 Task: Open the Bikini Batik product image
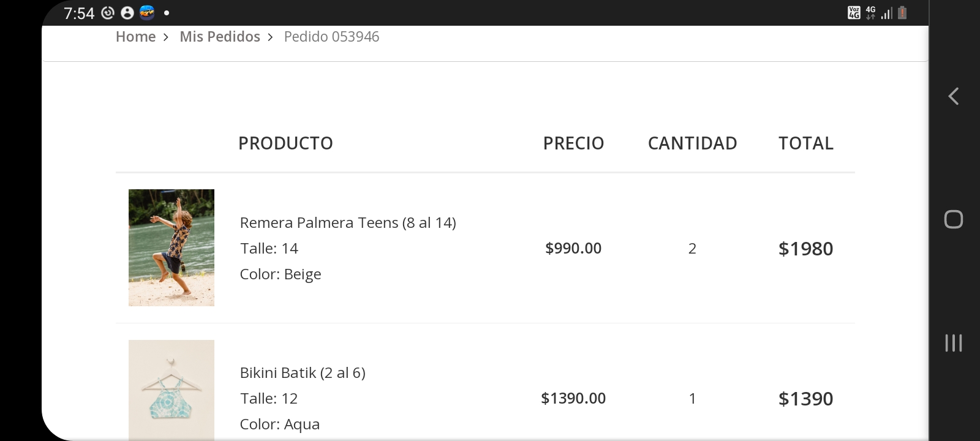[171, 390]
